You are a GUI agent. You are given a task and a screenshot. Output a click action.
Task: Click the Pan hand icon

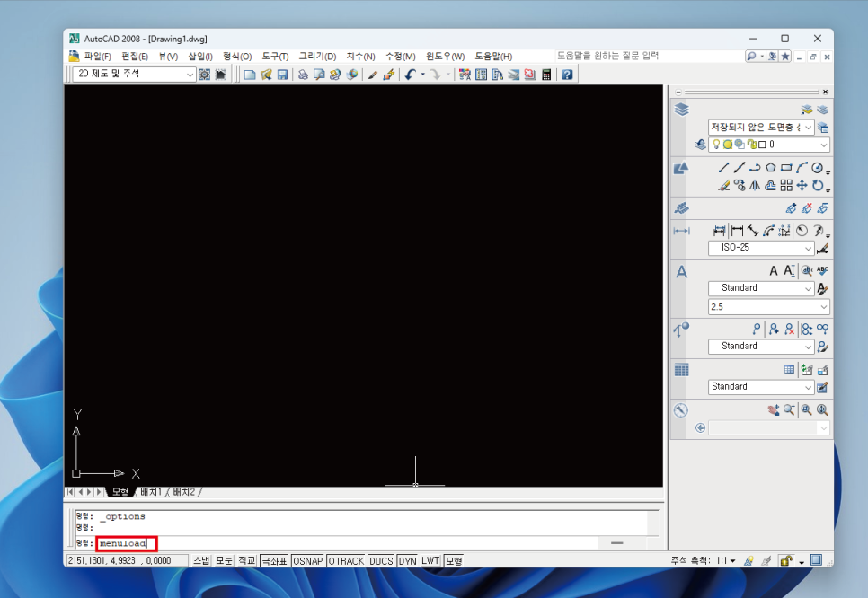coord(774,410)
